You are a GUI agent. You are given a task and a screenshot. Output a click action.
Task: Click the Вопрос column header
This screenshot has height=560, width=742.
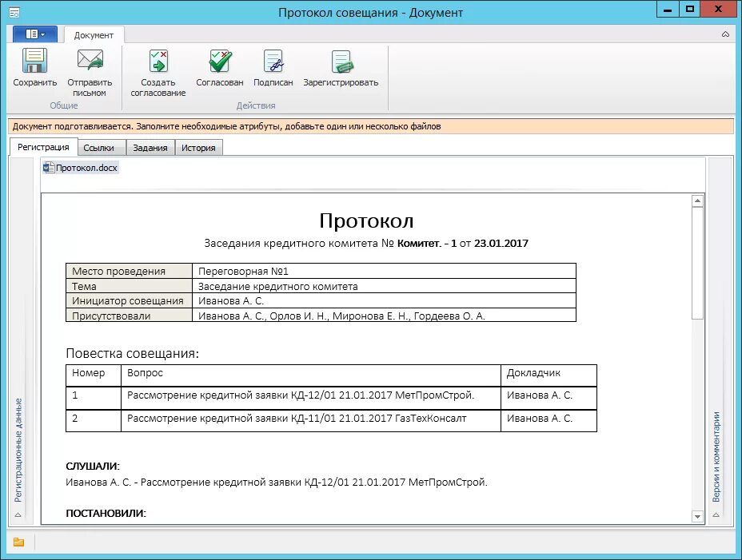(311, 375)
